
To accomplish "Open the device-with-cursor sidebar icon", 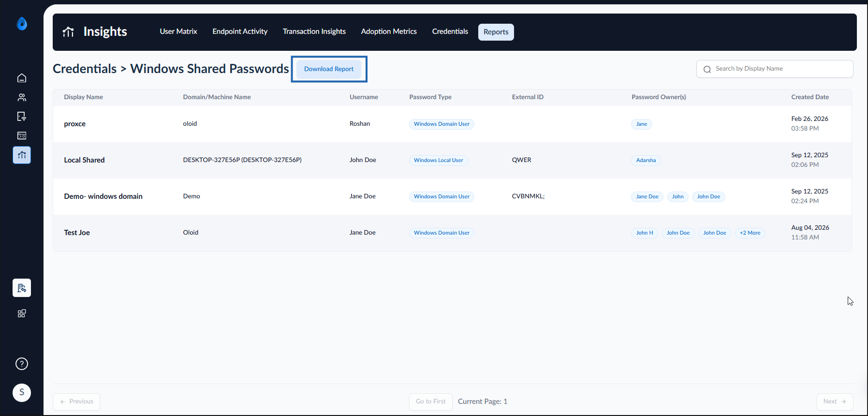I will click(x=22, y=117).
